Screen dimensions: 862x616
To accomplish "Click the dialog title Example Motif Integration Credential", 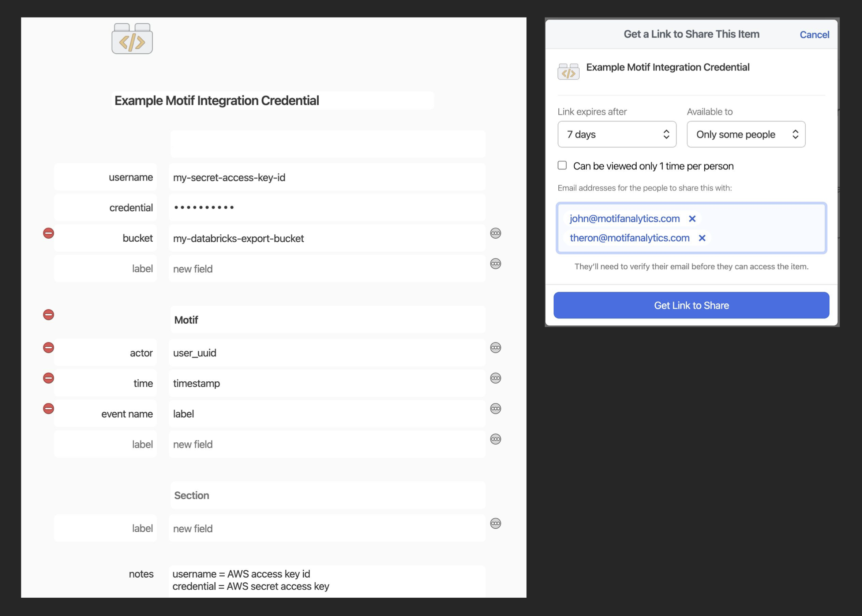I will point(668,68).
